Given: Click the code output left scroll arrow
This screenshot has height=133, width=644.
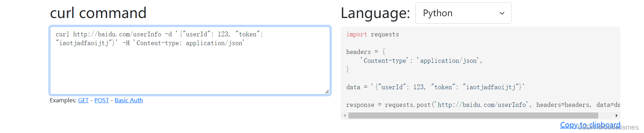Looking at the screenshot, I should pos(345,115).
